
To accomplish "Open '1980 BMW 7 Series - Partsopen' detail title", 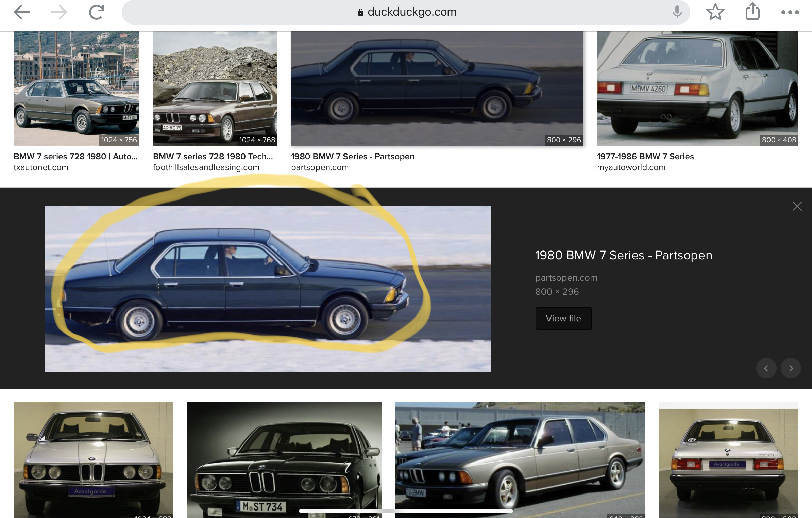I will [624, 255].
